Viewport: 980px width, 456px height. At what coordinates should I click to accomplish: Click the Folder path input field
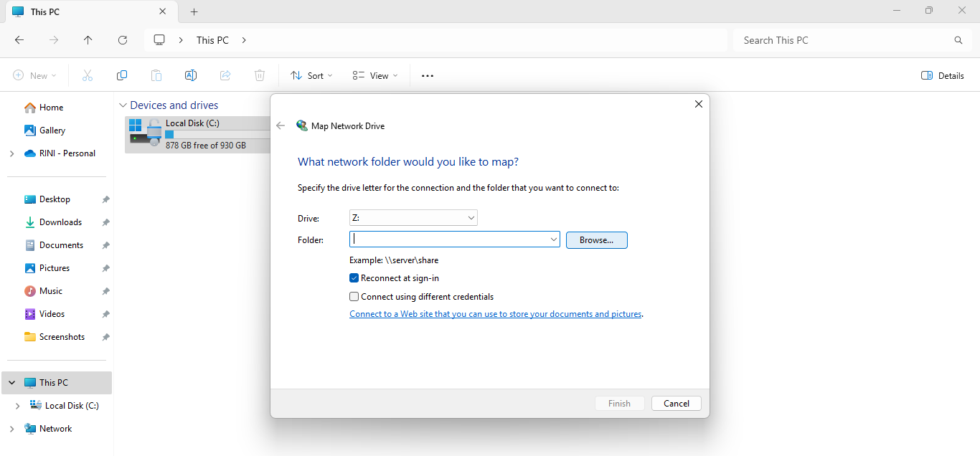[448, 240]
